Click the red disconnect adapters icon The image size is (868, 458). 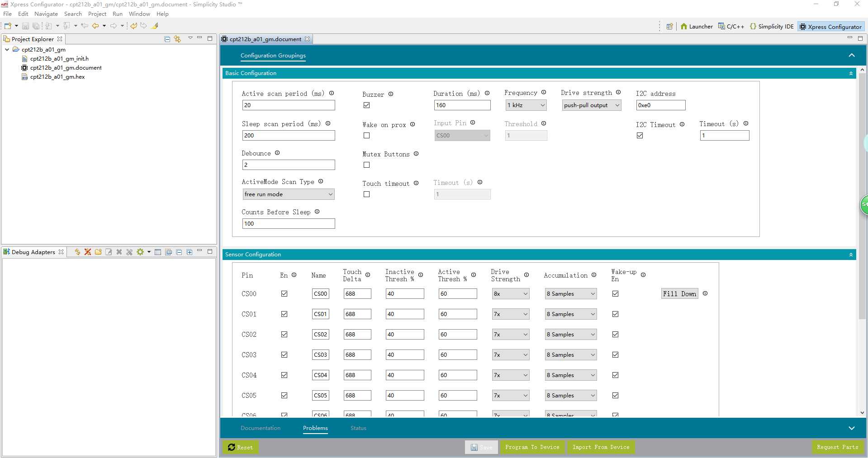point(88,252)
